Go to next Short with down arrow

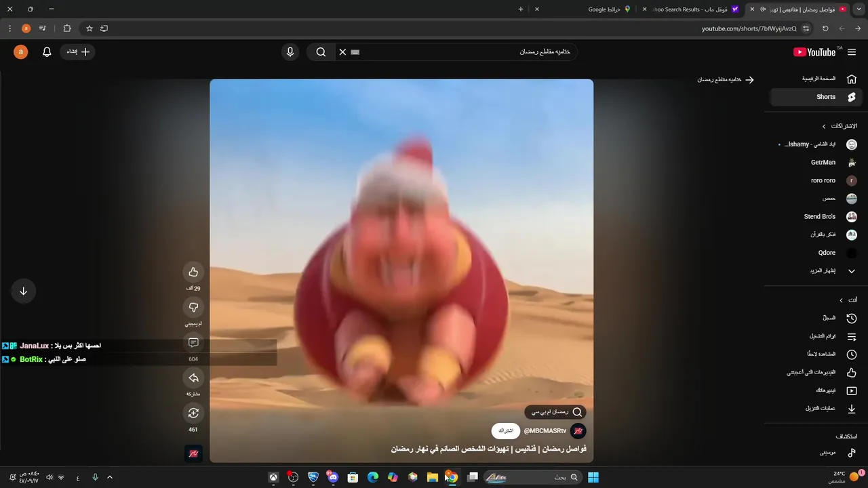click(x=23, y=291)
